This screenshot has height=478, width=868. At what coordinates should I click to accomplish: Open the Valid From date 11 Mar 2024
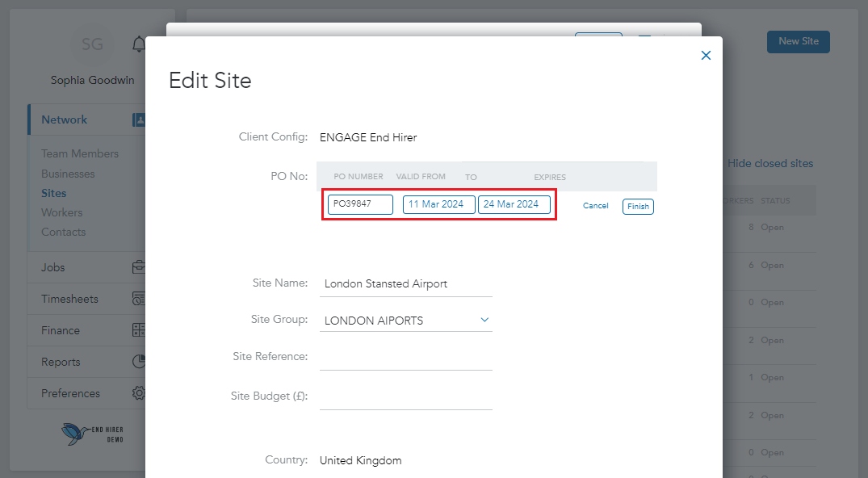(x=439, y=204)
